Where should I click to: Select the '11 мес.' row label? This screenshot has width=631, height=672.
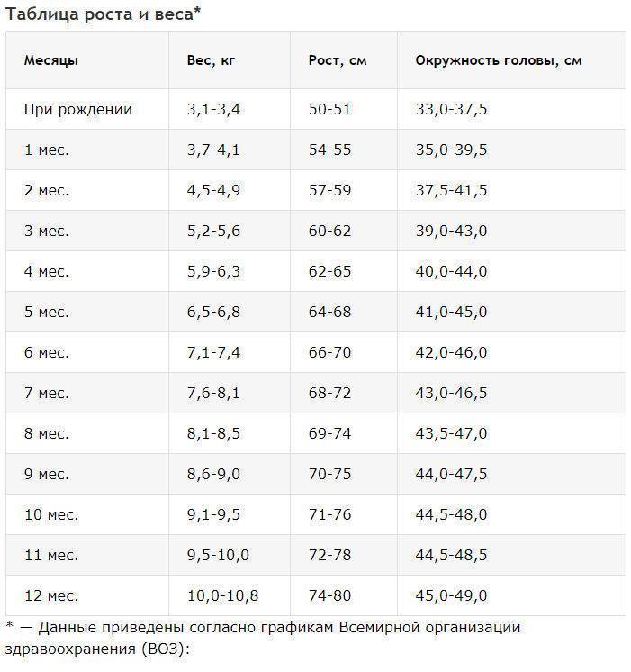[x=51, y=556]
